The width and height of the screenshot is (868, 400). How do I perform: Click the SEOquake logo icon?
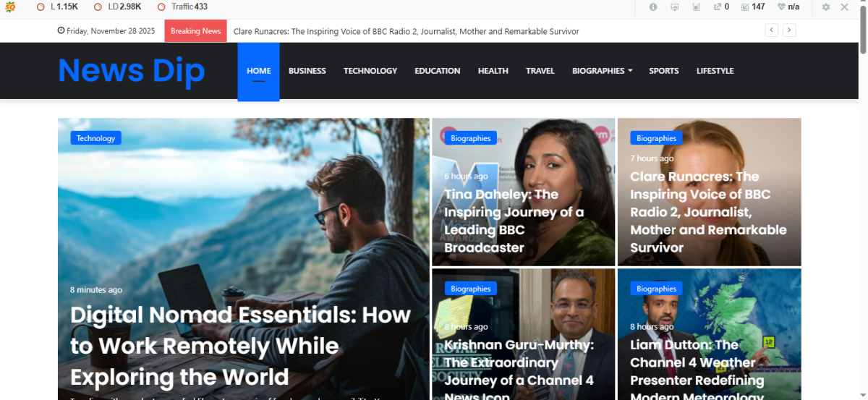click(x=10, y=7)
